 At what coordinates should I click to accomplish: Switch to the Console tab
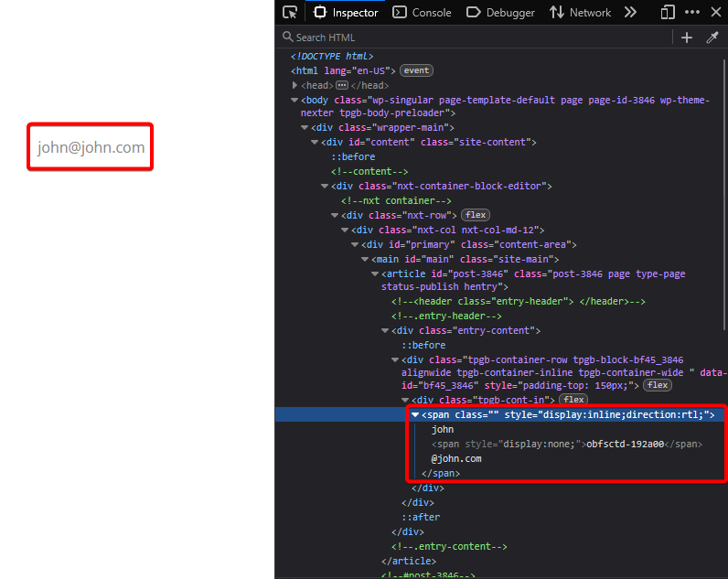[x=422, y=12]
